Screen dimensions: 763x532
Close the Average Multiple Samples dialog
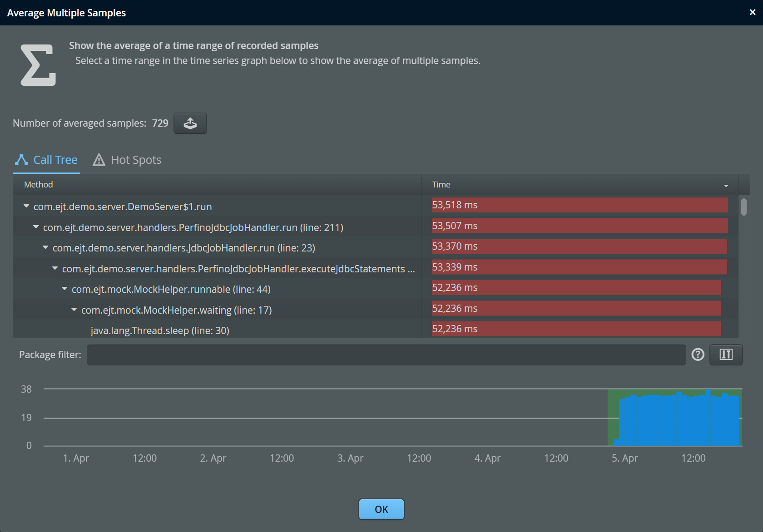(753, 12)
